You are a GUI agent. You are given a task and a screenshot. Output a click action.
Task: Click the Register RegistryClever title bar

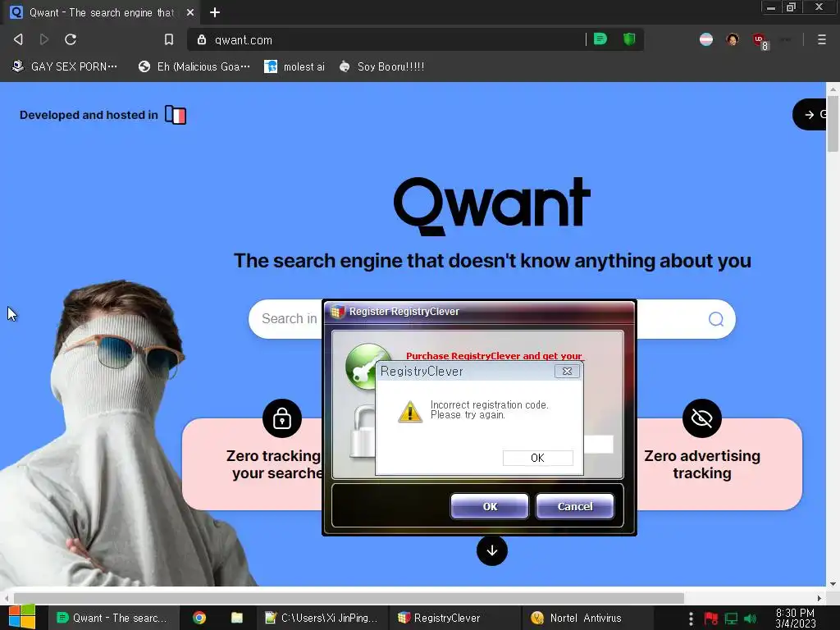click(x=479, y=312)
